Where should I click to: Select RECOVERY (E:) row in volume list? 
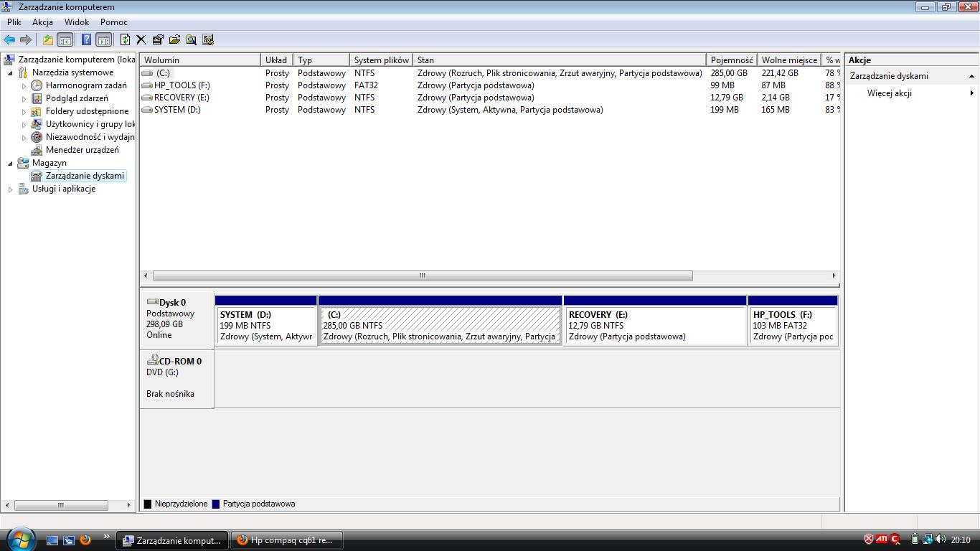[x=489, y=98]
